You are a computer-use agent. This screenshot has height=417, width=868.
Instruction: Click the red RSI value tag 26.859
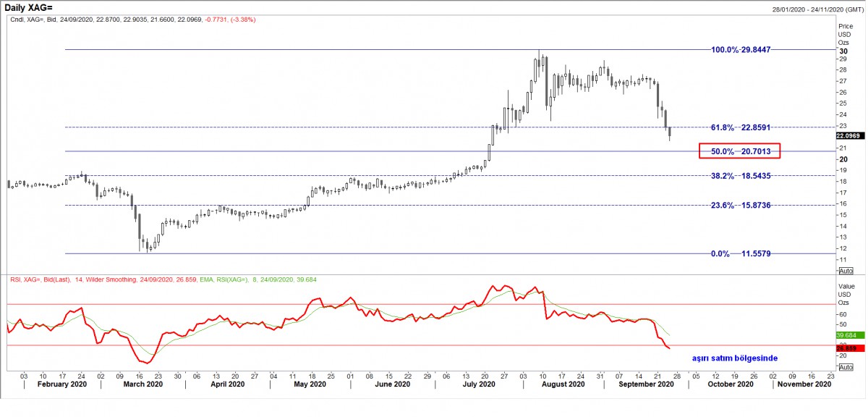tap(847, 349)
